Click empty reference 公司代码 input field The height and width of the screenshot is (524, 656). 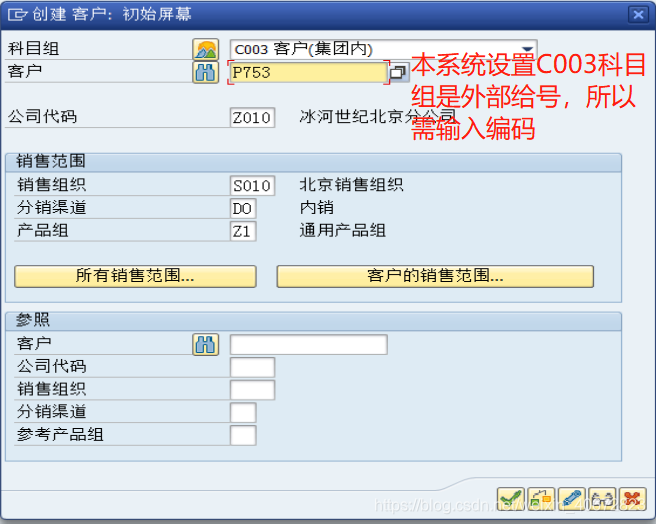252,367
